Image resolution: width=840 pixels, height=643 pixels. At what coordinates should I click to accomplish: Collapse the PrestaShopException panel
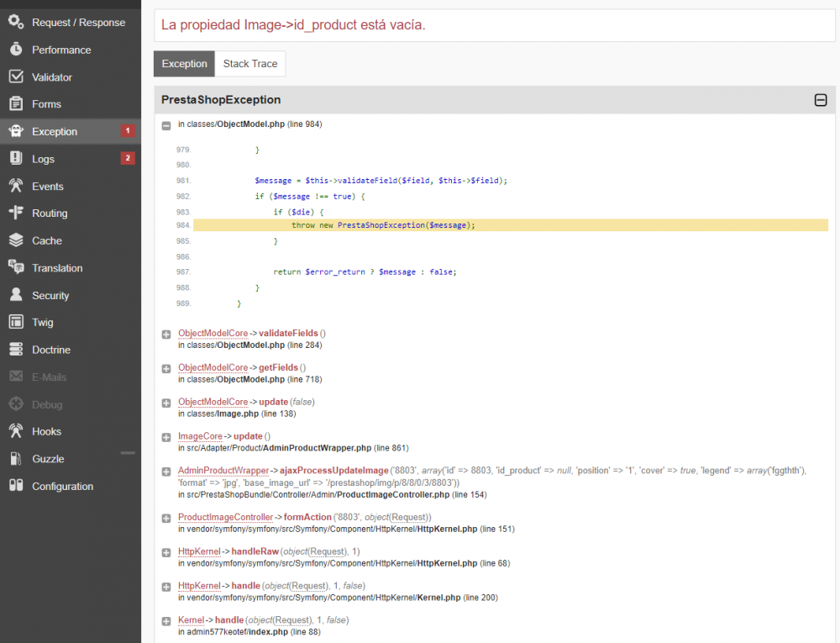[821, 99]
